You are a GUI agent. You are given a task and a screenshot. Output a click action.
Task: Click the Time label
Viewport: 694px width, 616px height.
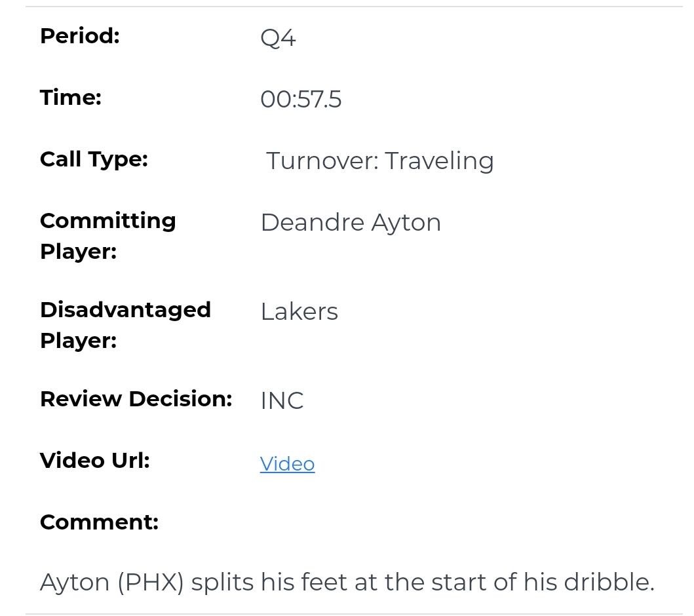click(71, 98)
